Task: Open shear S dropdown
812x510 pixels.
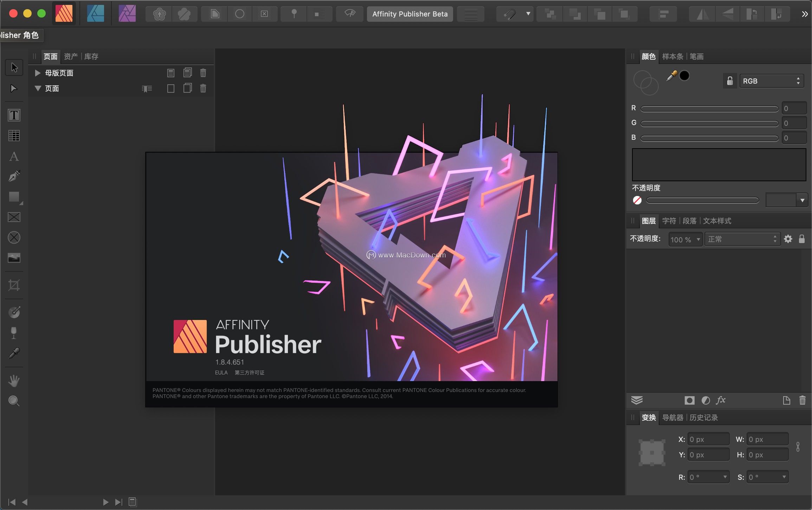Action: click(x=784, y=477)
